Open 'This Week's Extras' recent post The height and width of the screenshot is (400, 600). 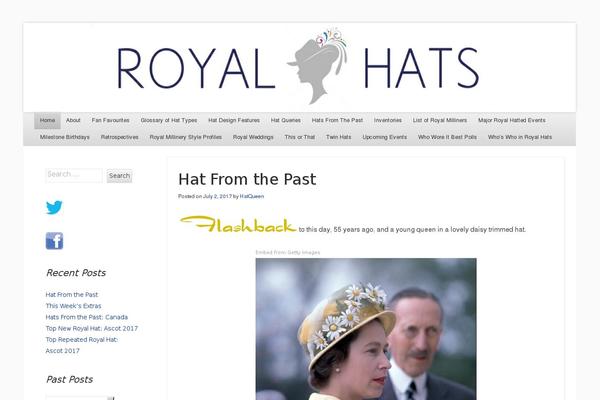click(x=73, y=306)
